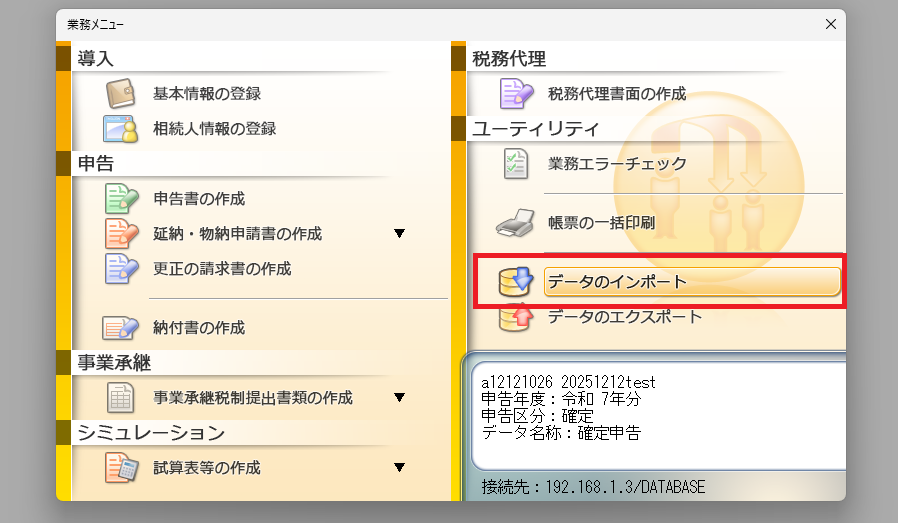Open 納付書の作成
Screen dimensions: 898x523
[199, 328]
